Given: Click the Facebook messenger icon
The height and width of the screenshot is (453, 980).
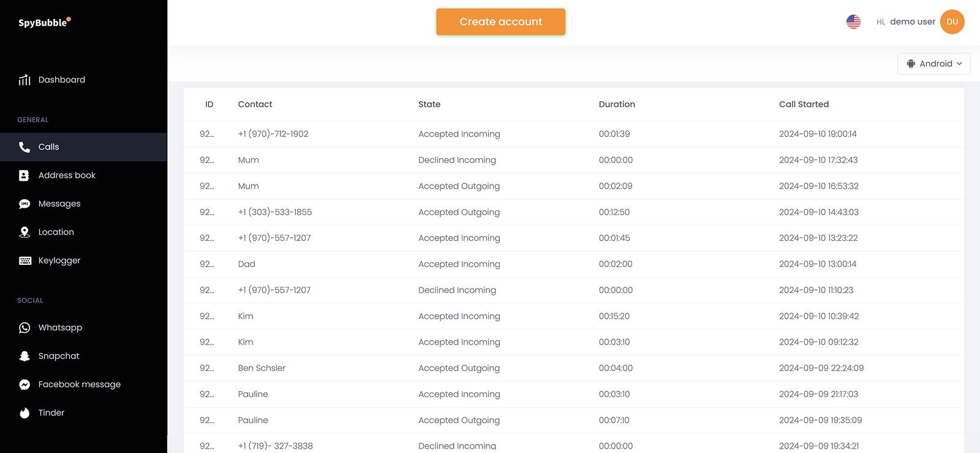Looking at the screenshot, I should [24, 384].
